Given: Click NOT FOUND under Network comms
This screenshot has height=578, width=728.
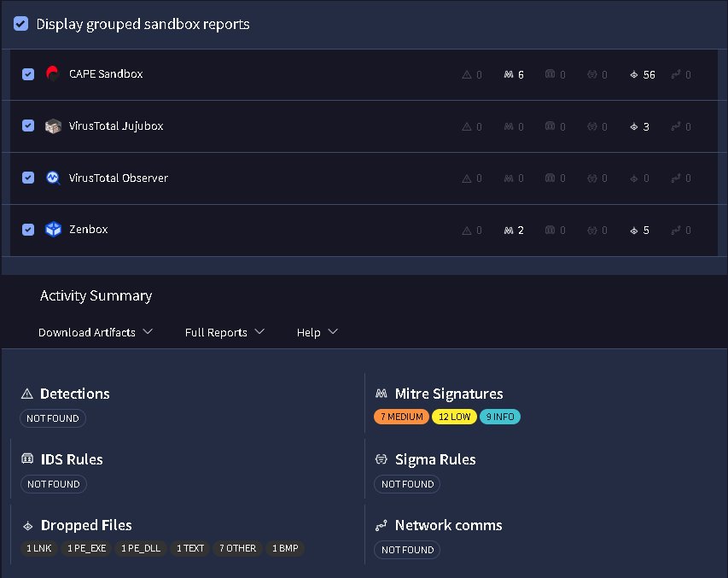Looking at the screenshot, I should (407, 550).
